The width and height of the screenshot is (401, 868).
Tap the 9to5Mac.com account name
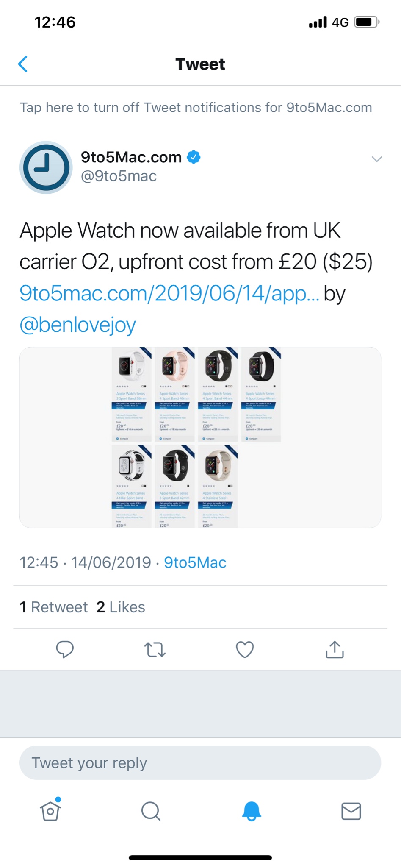pos(131,157)
